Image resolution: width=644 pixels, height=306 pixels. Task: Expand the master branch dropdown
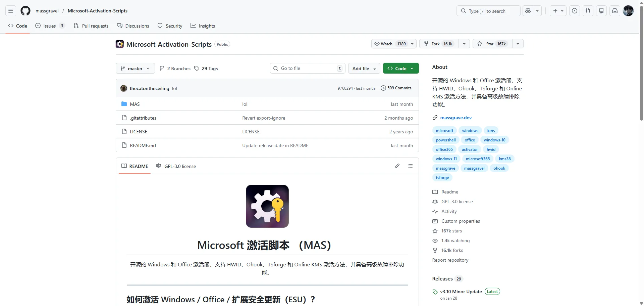click(135, 69)
